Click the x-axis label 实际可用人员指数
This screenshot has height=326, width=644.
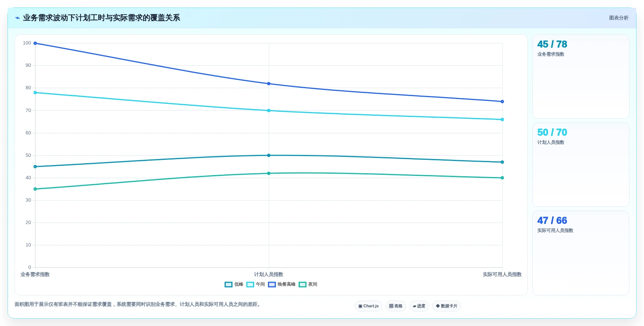pyautogui.click(x=502, y=274)
